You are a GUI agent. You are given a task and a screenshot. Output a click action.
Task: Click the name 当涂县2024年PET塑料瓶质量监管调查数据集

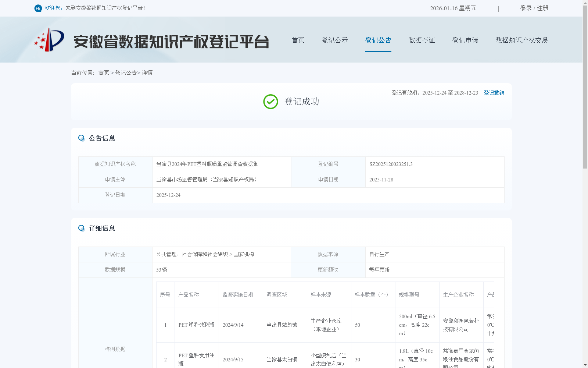click(207, 164)
